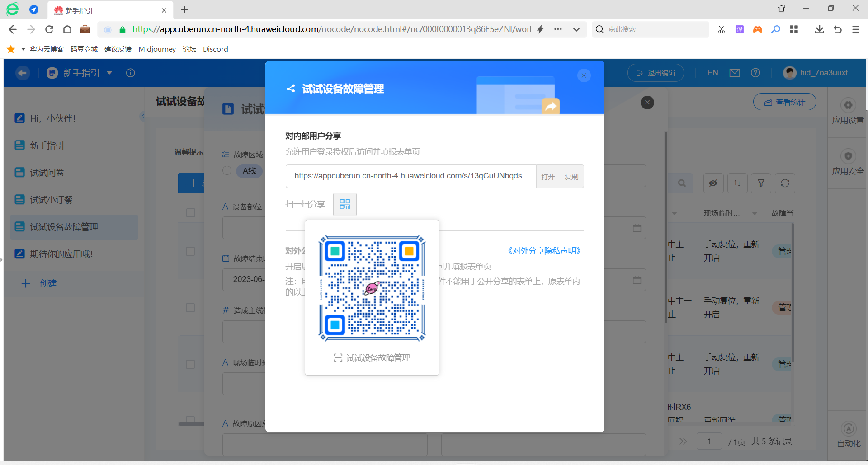Screen dimensions: 868x465
Task: Open the 码豆商城 bookmark
Action: (x=84, y=49)
